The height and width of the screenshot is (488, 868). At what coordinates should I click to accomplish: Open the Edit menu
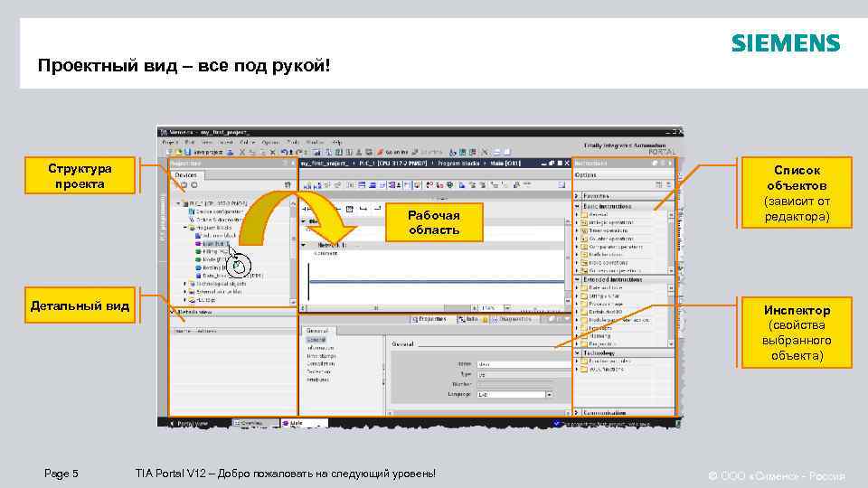point(189,142)
